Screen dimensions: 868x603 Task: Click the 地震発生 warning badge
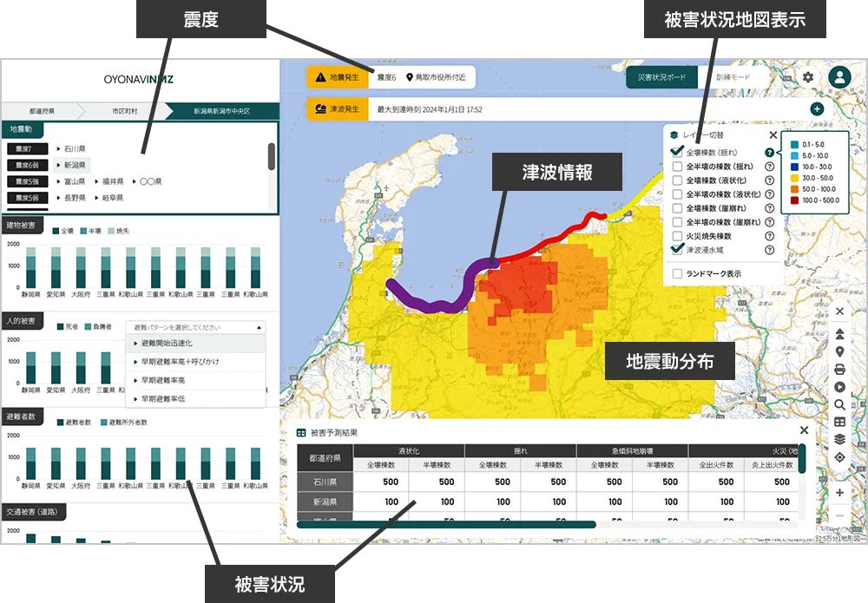(337, 77)
